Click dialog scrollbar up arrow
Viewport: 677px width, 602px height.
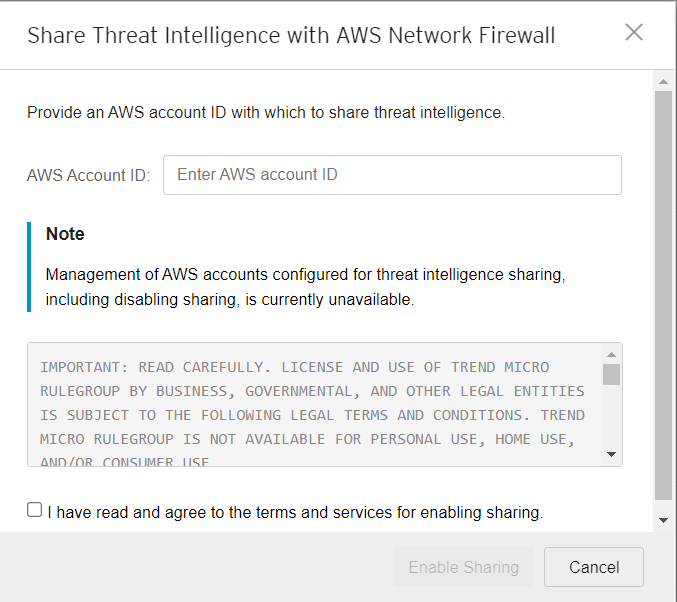point(663,80)
